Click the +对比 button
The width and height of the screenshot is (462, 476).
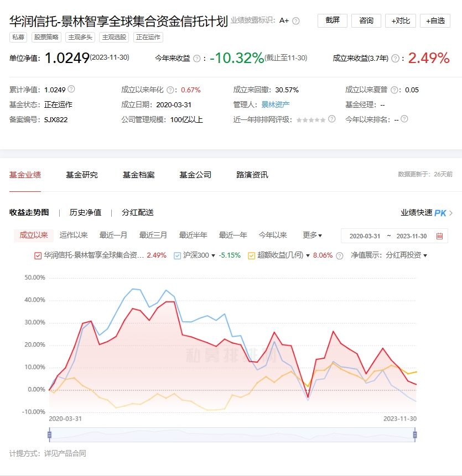click(x=401, y=20)
